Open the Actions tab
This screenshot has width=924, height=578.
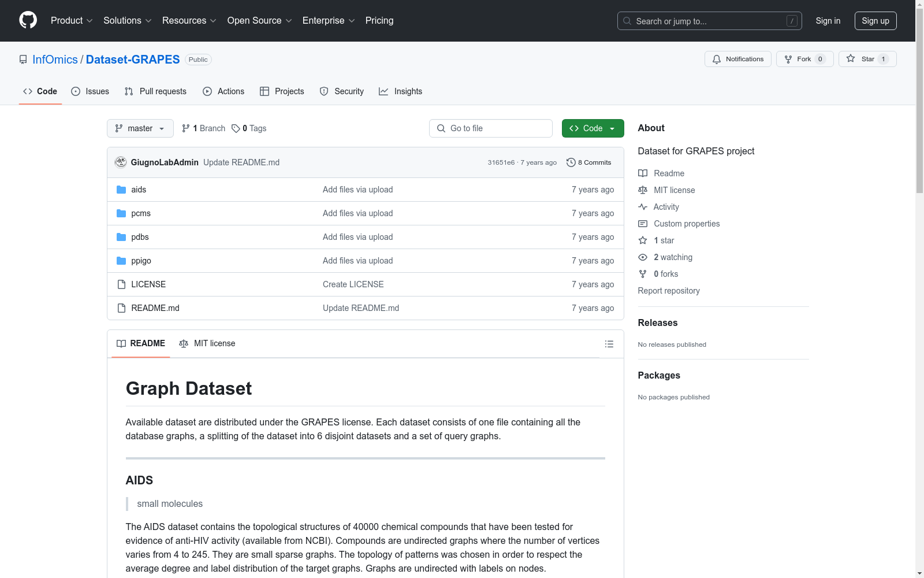tap(223, 91)
